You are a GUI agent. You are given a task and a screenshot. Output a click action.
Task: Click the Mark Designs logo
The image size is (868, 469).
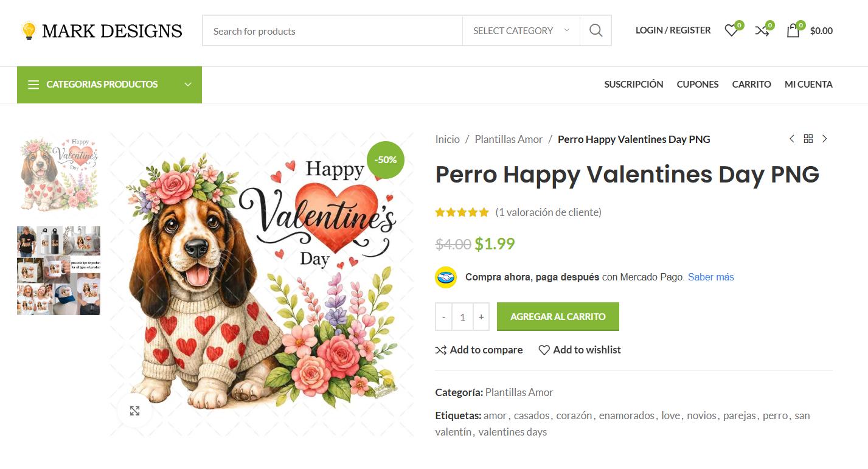point(101,31)
